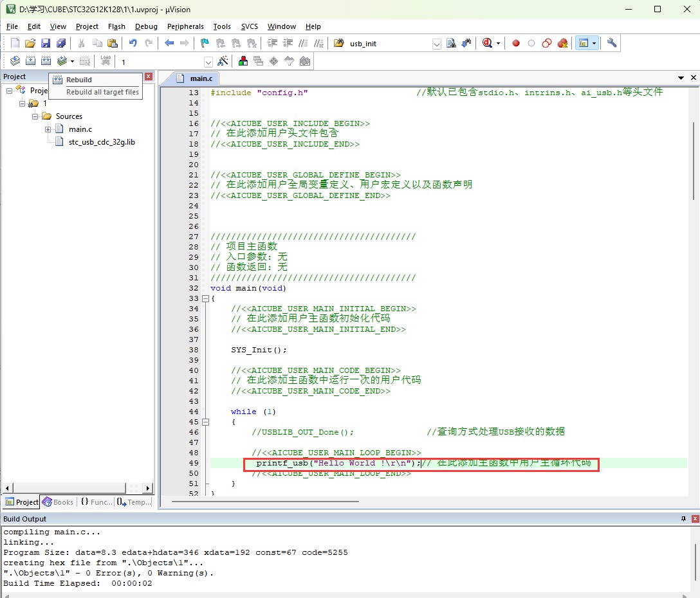Fold while loop block at line 45

[x=206, y=422]
